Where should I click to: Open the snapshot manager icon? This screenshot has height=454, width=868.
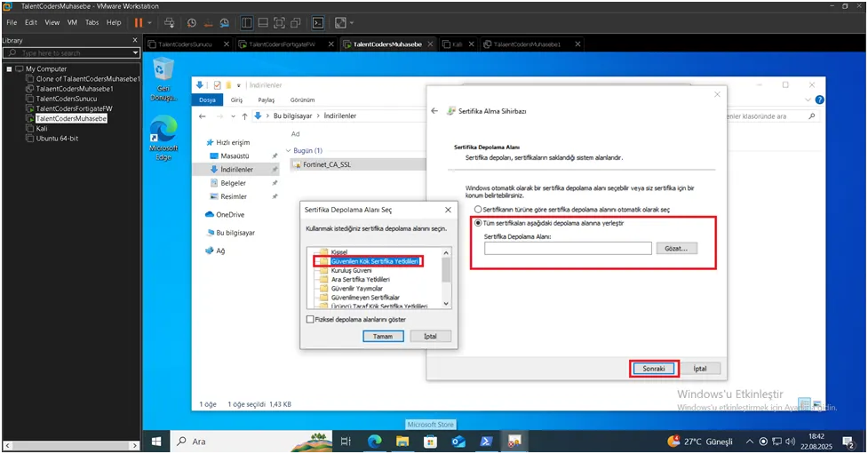coord(224,23)
